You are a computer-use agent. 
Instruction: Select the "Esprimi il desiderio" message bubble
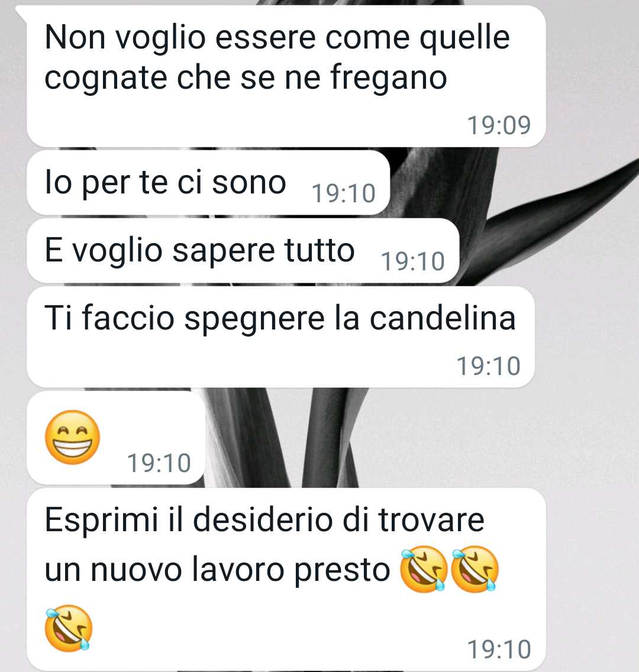286,580
